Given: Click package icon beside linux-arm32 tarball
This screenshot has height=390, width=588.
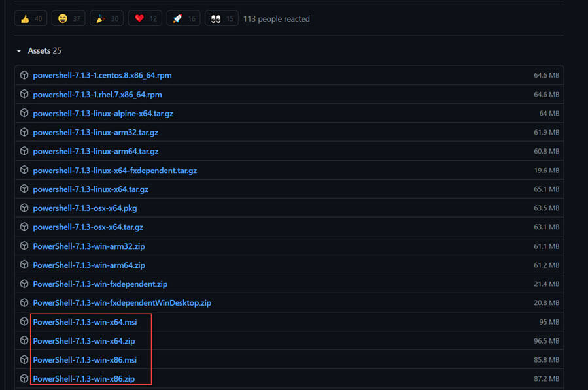Looking at the screenshot, I should point(24,132).
